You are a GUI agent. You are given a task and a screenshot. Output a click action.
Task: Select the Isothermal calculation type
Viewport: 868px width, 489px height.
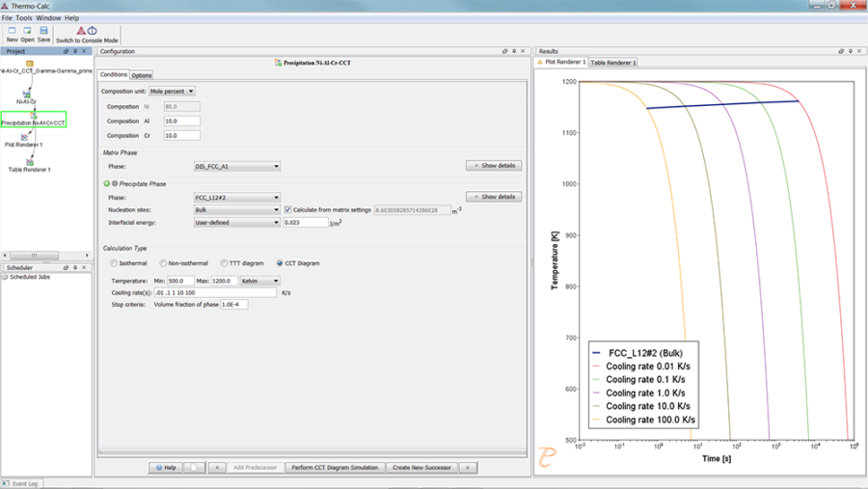[115, 263]
